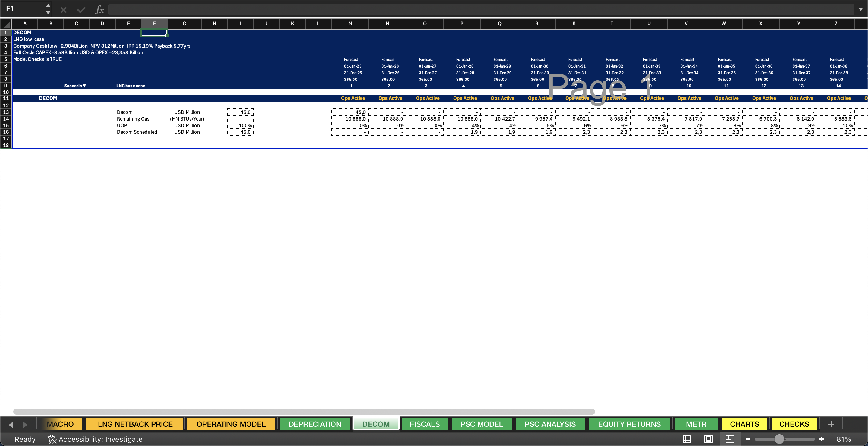Open the CHARTS sheet tab
Viewport: 868px width, 446px height.
pos(744,424)
